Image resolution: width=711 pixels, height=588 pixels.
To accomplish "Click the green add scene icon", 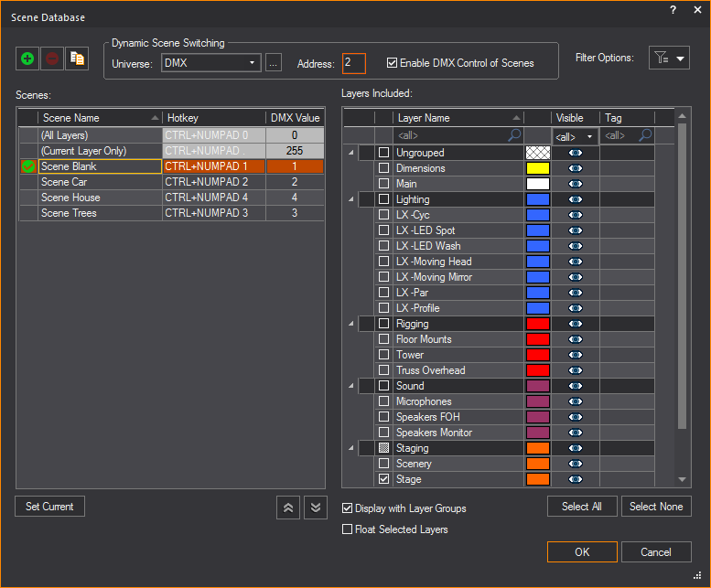I will (27, 58).
